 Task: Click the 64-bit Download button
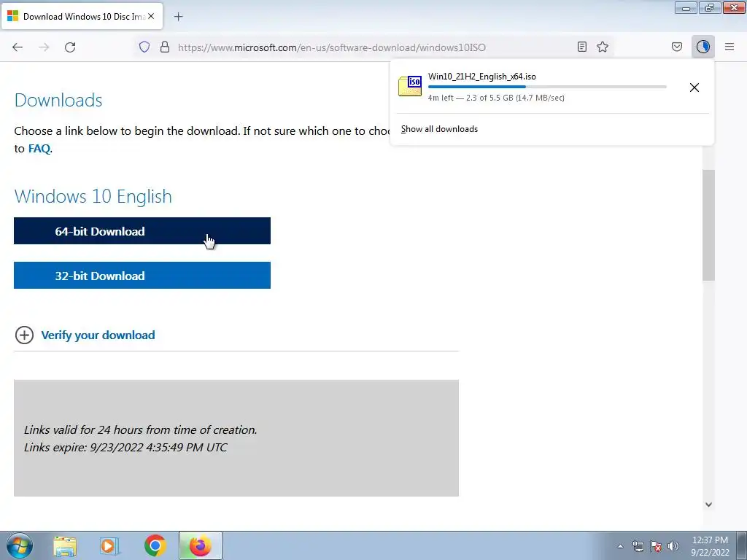click(x=142, y=231)
